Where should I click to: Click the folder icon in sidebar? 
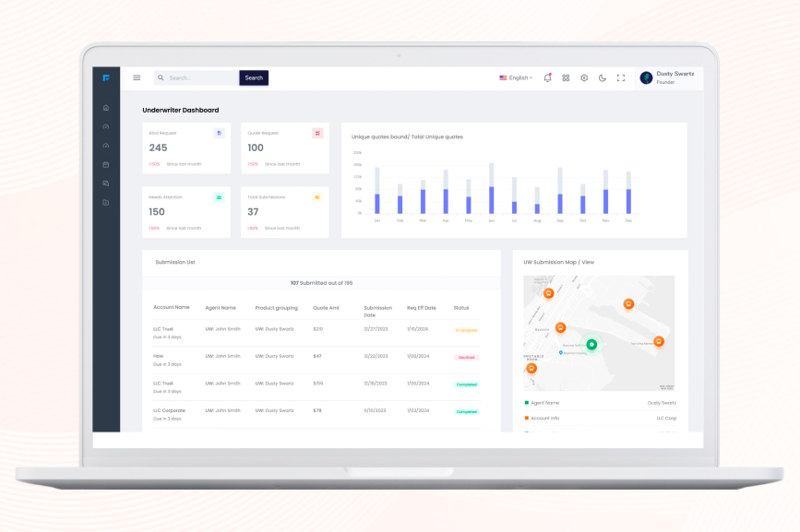click(x=106, y=202)
